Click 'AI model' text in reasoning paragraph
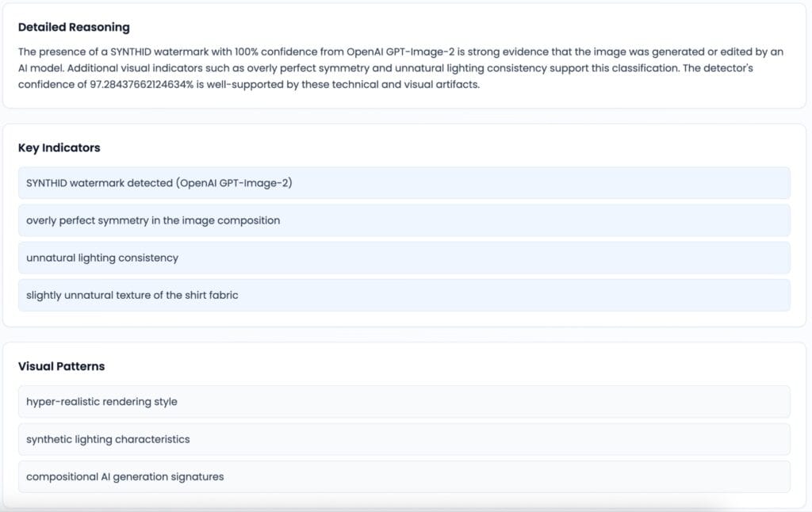Screen dimensions: 812x512 click(40, 68)
